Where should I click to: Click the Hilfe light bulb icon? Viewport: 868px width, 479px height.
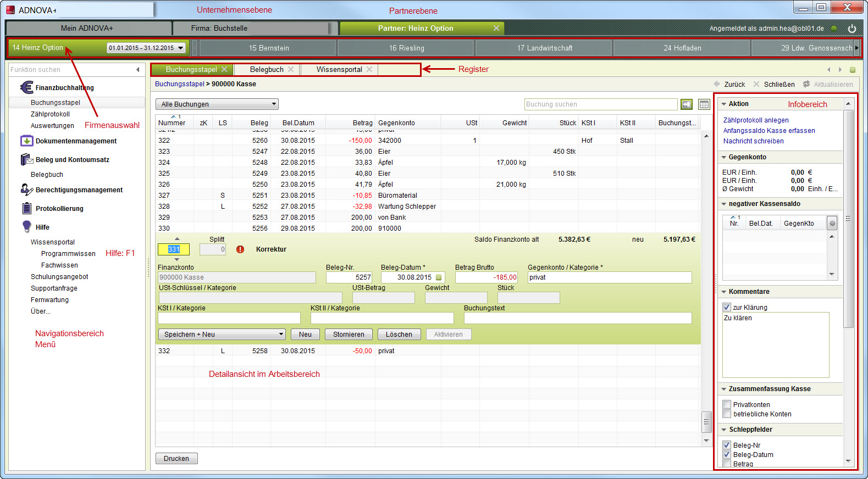click(26, 227)
